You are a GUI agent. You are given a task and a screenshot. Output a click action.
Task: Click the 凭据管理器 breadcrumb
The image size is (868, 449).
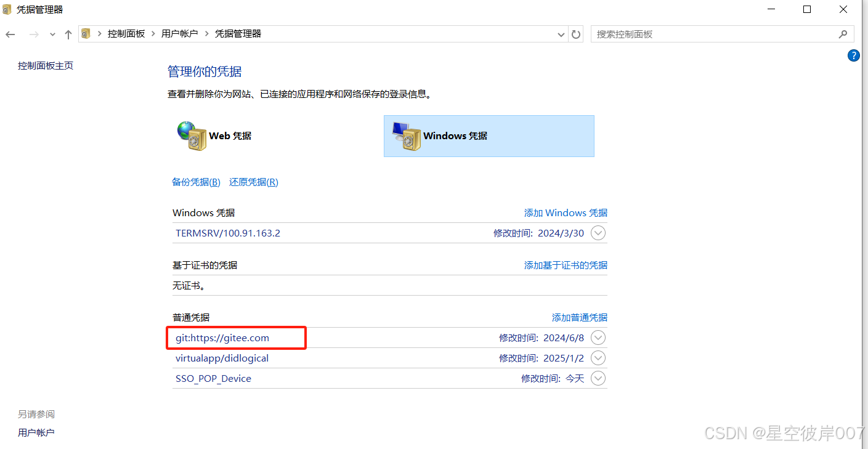238,34
